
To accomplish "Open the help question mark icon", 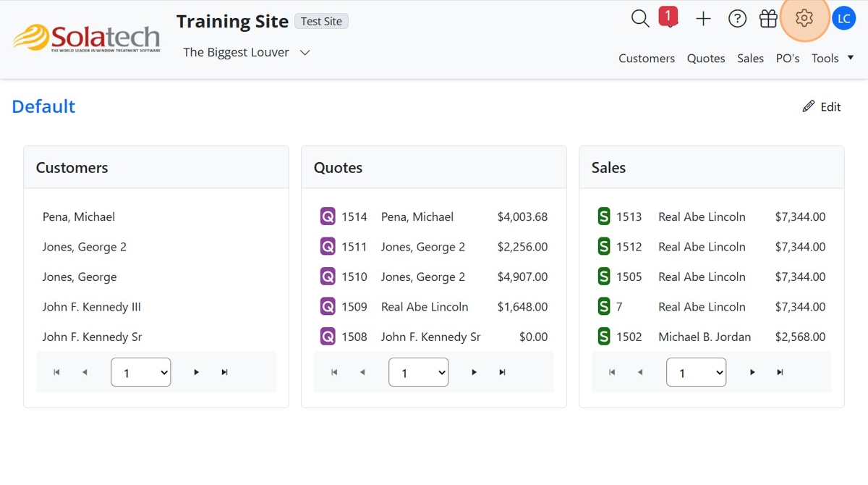I will (x=737, y=19).
